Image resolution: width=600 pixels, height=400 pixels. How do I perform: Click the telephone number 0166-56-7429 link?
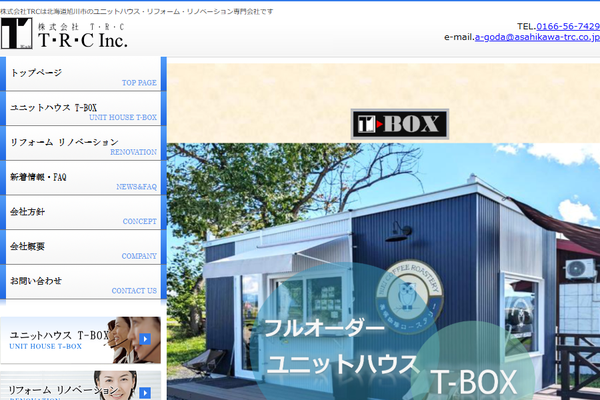click(x=568, y=26)
